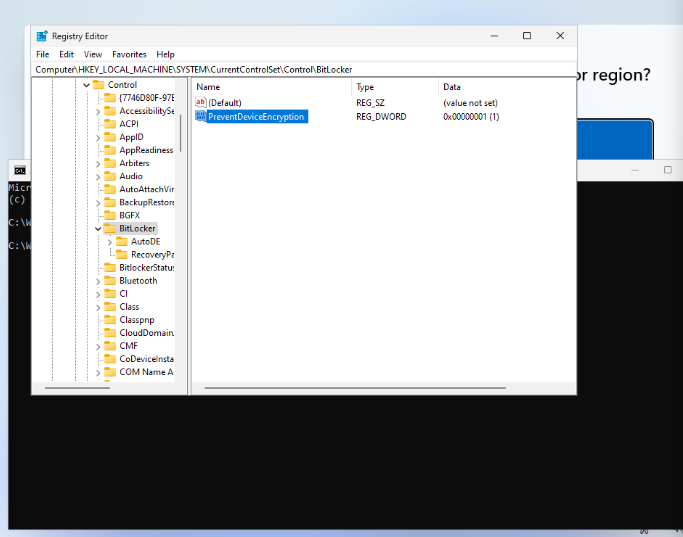Open the View menu
The height and width of the screenshot is (537, 683).
pos(93,54)
